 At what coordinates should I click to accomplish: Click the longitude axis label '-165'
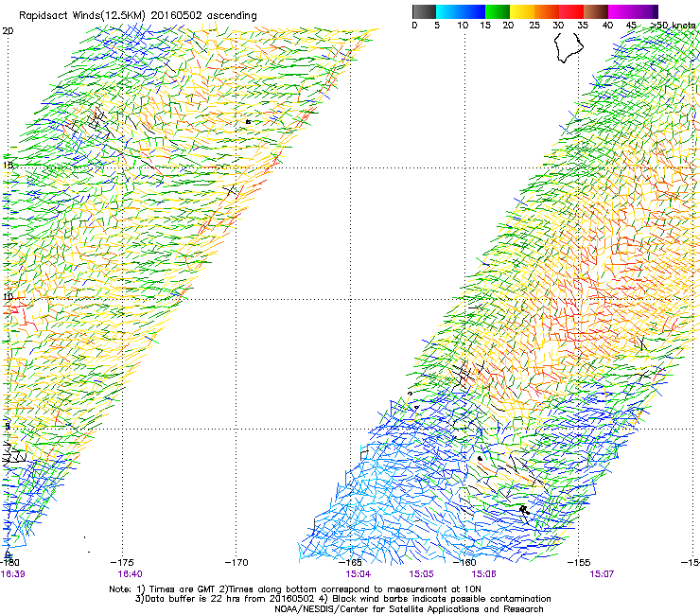350,563
